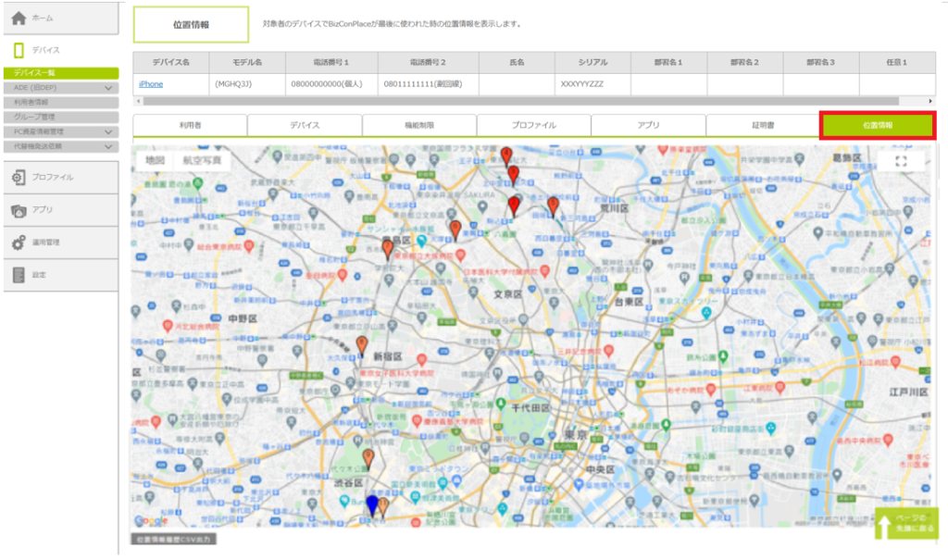Open the Settings (設定) document icon
The height and width of the screenshot is (560, 948).
(19, 275)
